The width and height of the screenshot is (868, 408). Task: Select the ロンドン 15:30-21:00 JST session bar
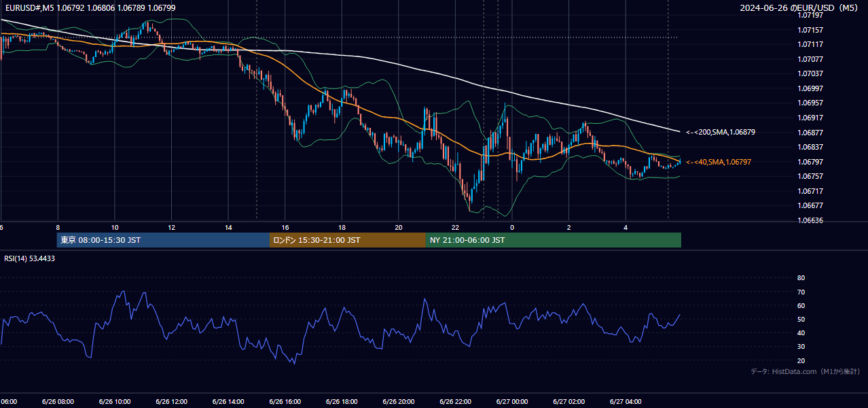(348, 240)
